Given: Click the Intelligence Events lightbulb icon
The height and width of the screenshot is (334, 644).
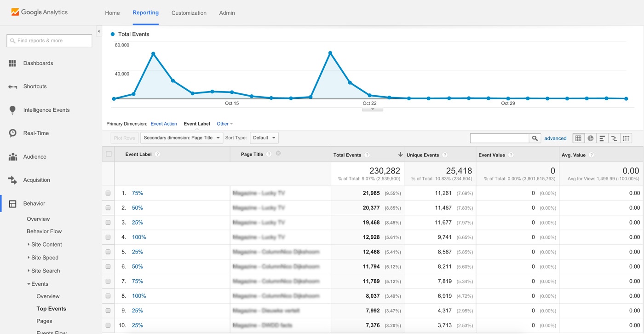Looking at the screenshot, I should [x=12, y=110].
